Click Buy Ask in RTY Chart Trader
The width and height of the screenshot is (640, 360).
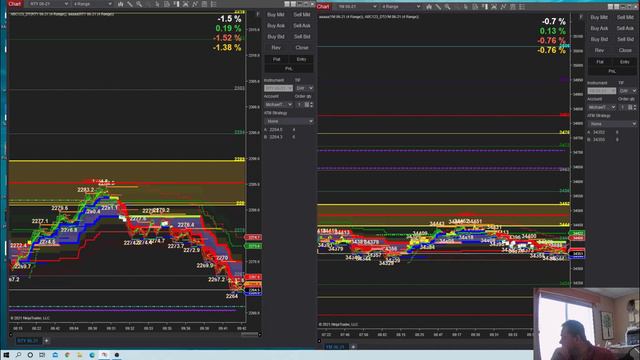[x=276, y=26]
